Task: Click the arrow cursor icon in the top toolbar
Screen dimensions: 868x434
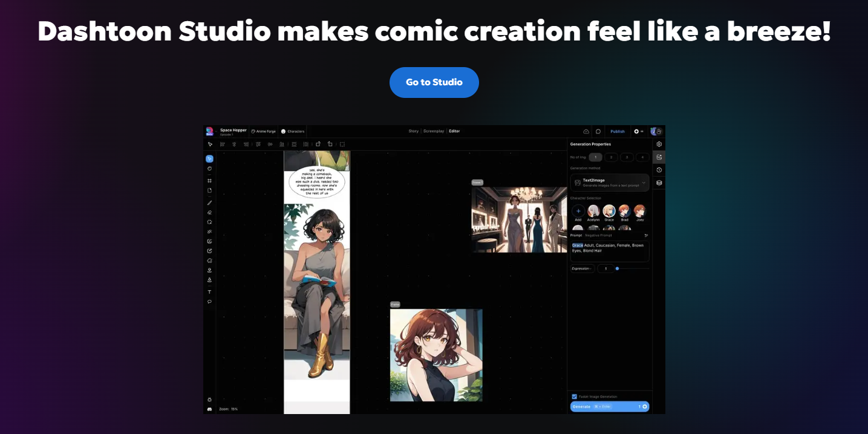Action: pos(210,144)
